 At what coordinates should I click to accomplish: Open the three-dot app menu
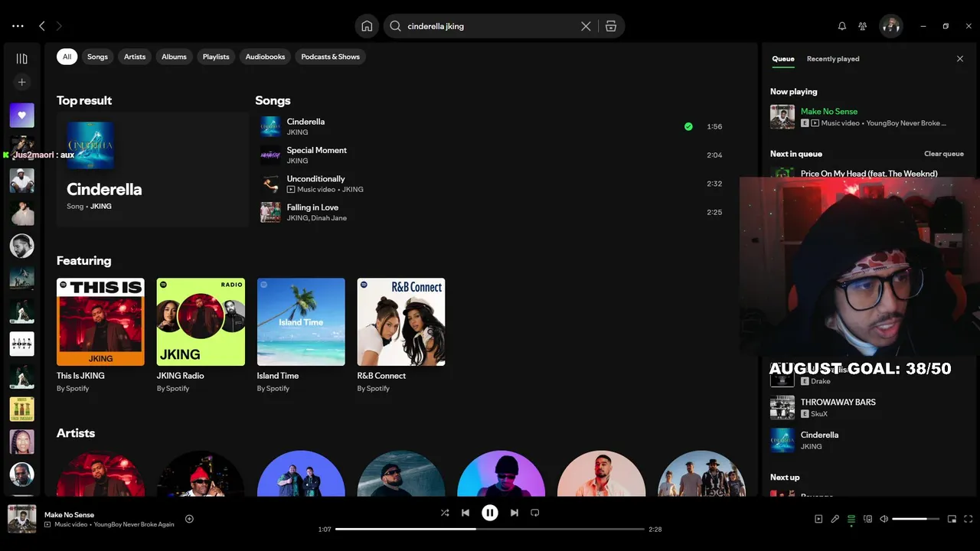pyautogui.click(x=18, y=26)
